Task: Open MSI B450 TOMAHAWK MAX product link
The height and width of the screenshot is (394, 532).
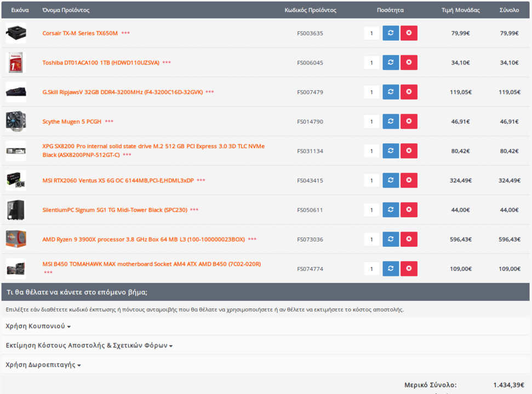Action: click(151, 264)
